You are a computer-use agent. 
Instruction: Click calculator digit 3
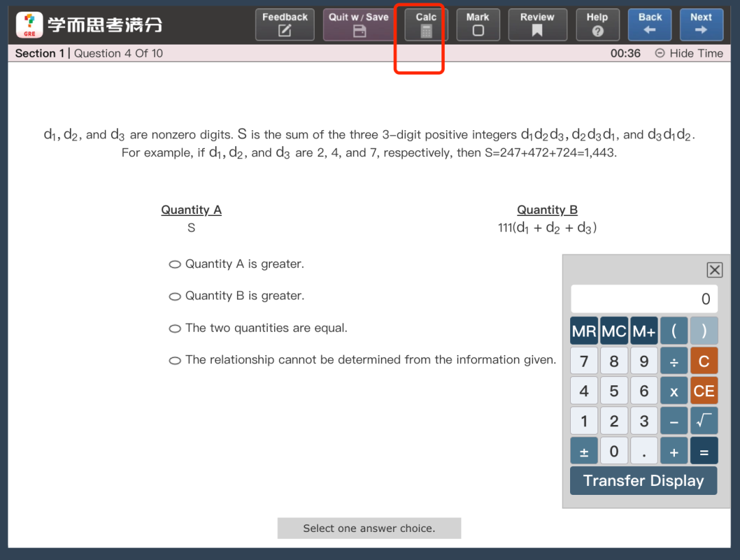[644, 421]
